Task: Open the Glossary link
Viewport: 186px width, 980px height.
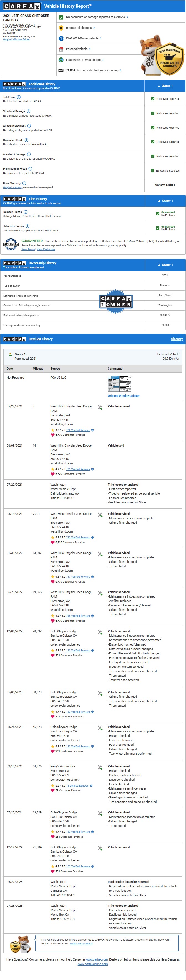Action: (177, 339)
